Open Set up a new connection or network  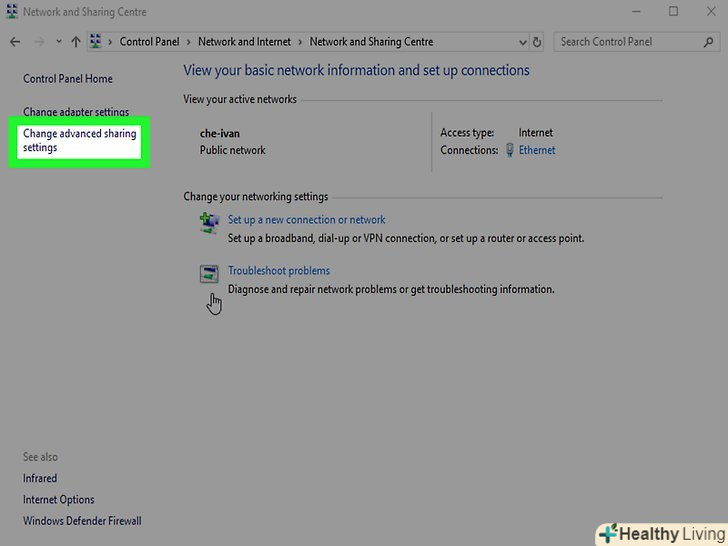306,220
